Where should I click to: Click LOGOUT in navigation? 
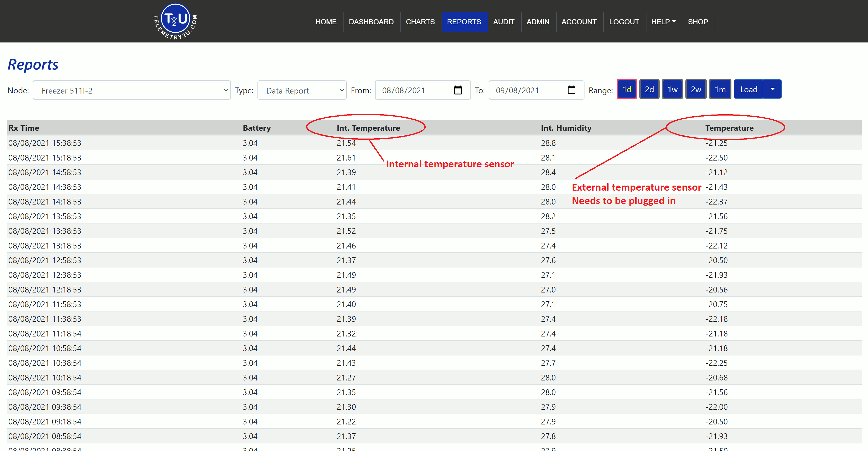click(x=624, y=22)
